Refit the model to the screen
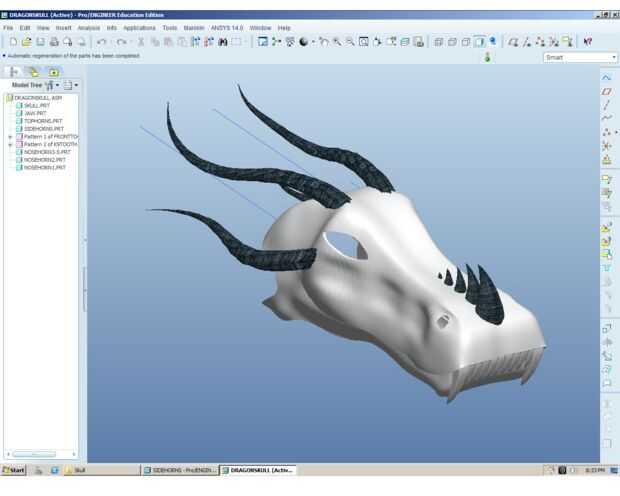This screenshot has width=620, height=496. (363, 42)
